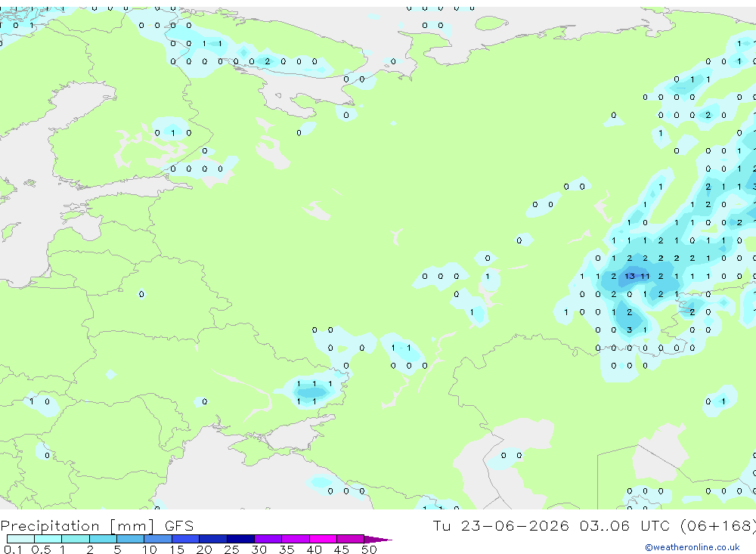This screenshot has height=554, width=756.
Task: Click the legend scale label '50'
Action: coord(369,549)
